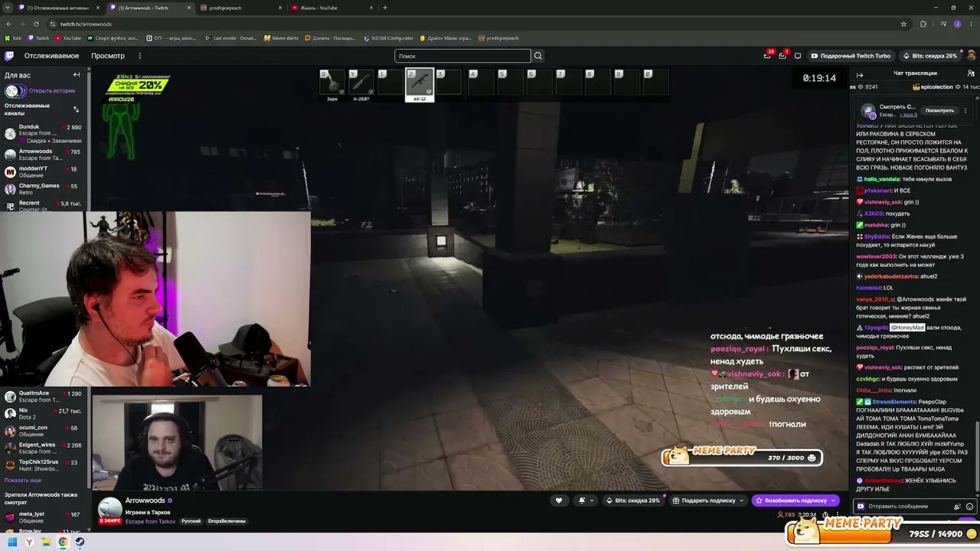Click the Chrome taskbar icon
Image resolution: width=980 pixels, height=551 pixels.
63,543
